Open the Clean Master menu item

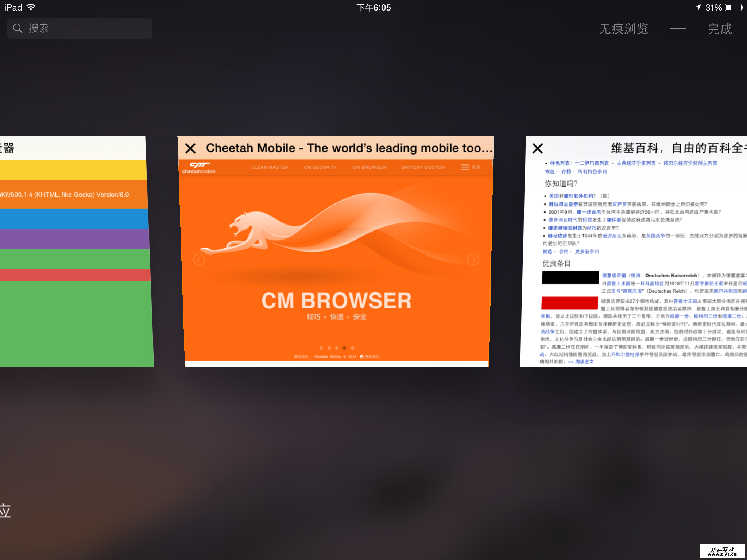(270, 167)
